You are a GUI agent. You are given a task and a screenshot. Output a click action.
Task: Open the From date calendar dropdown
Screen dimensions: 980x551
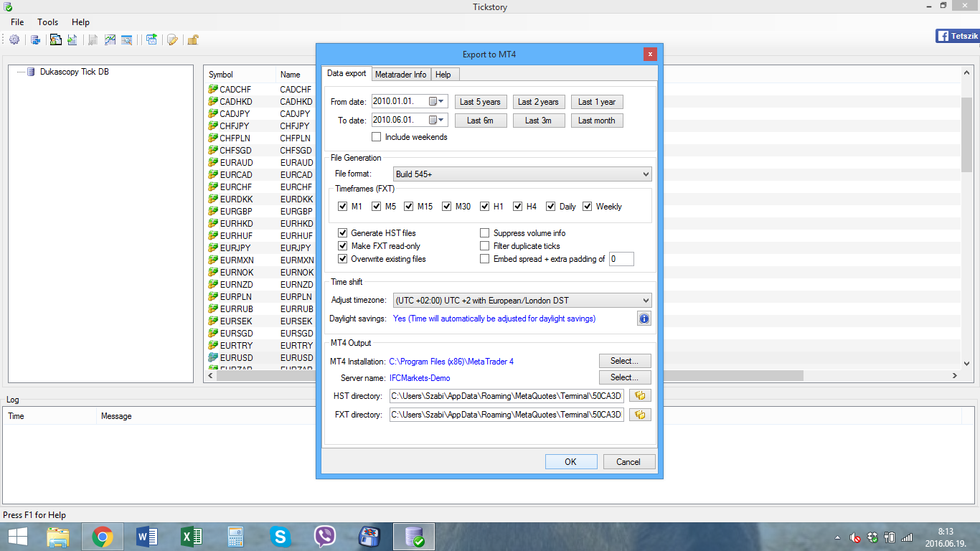[x=437, y=102]
